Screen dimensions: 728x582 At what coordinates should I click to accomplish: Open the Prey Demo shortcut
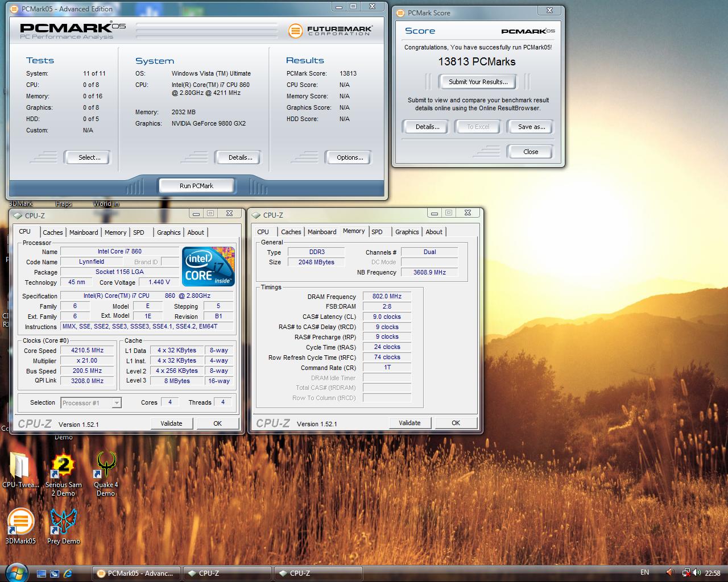click(63, 525)
